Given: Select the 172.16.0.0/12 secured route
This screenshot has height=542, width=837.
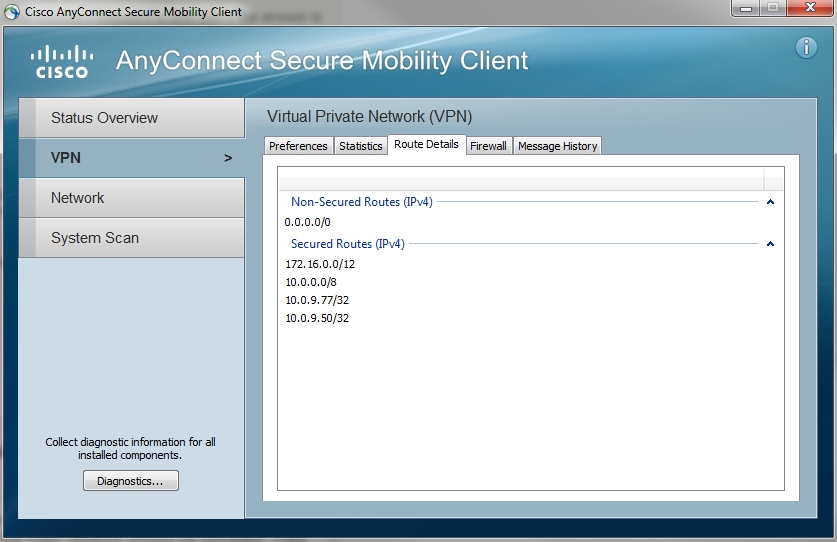Looking at the screenshot, I should (320, 264).
